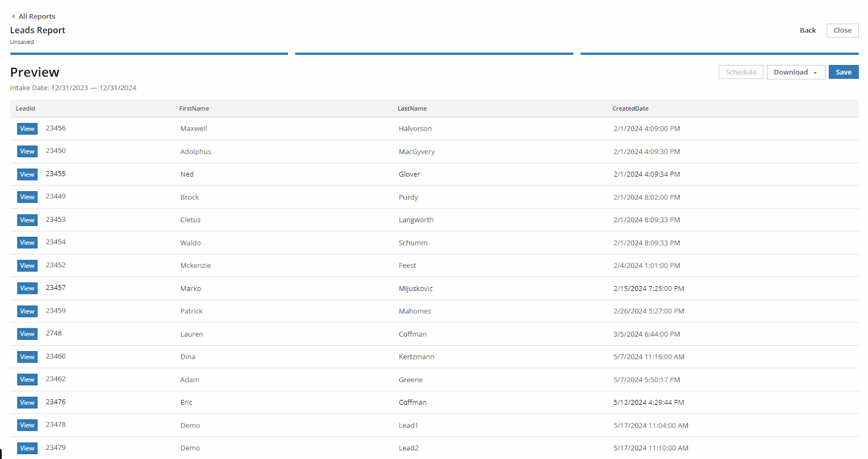The height and width of the screenshot is (459, 868).
Task: Click the FirstName column header
Action: [x=194, y=108]
